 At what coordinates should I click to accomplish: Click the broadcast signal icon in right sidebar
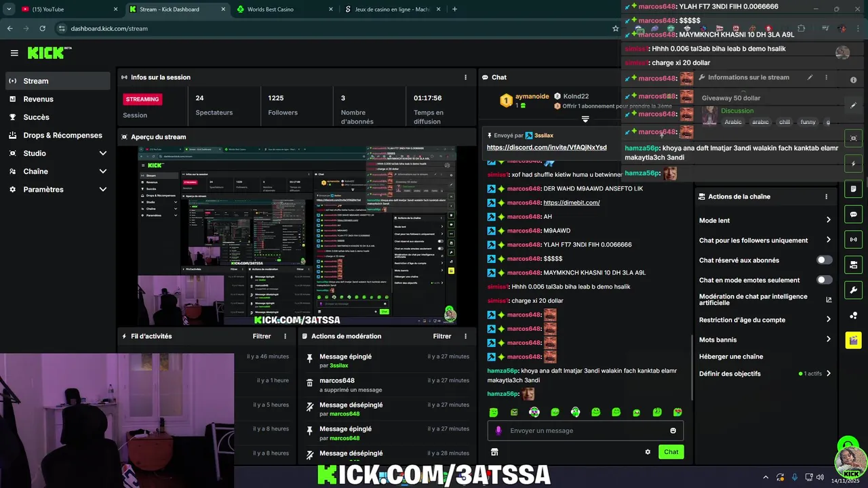[x=853, y=239]
